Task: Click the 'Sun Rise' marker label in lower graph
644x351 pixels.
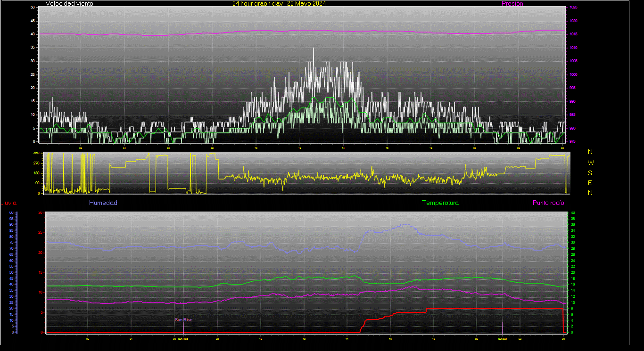Action: tap(184, 320)
